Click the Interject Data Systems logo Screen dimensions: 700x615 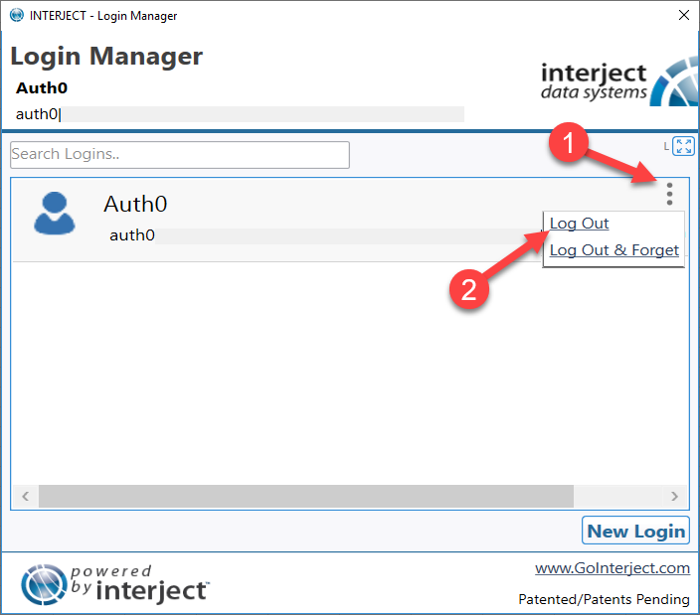click(x=619, y=82)
